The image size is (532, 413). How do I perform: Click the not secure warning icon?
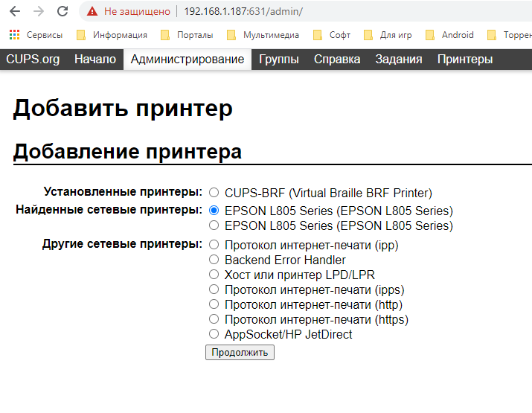point(92,12)
